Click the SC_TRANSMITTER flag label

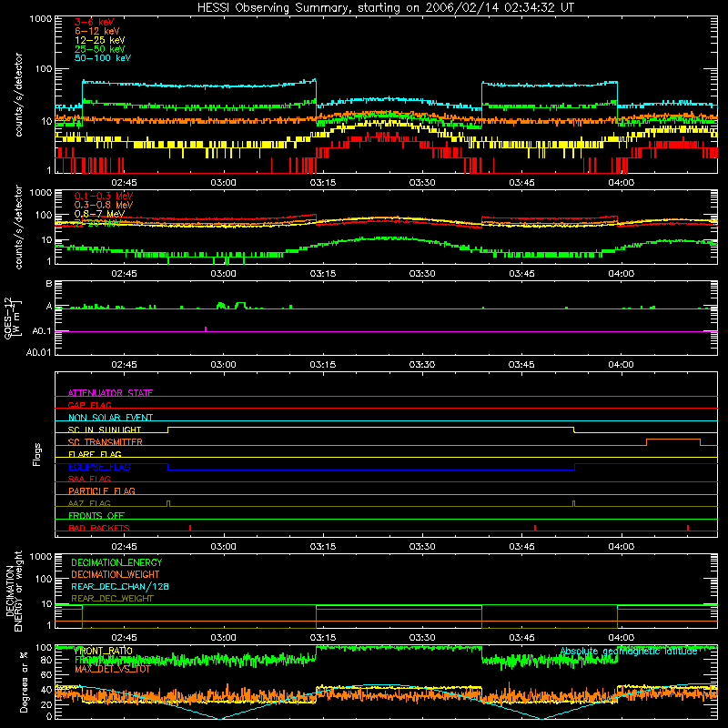pyautogui.click(x=105, y=442)
